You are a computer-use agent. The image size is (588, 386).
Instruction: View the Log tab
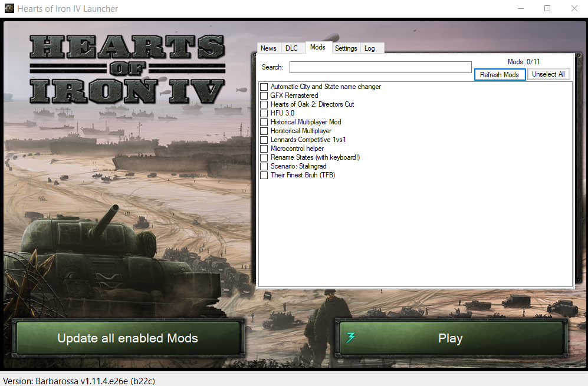[369, 48]
